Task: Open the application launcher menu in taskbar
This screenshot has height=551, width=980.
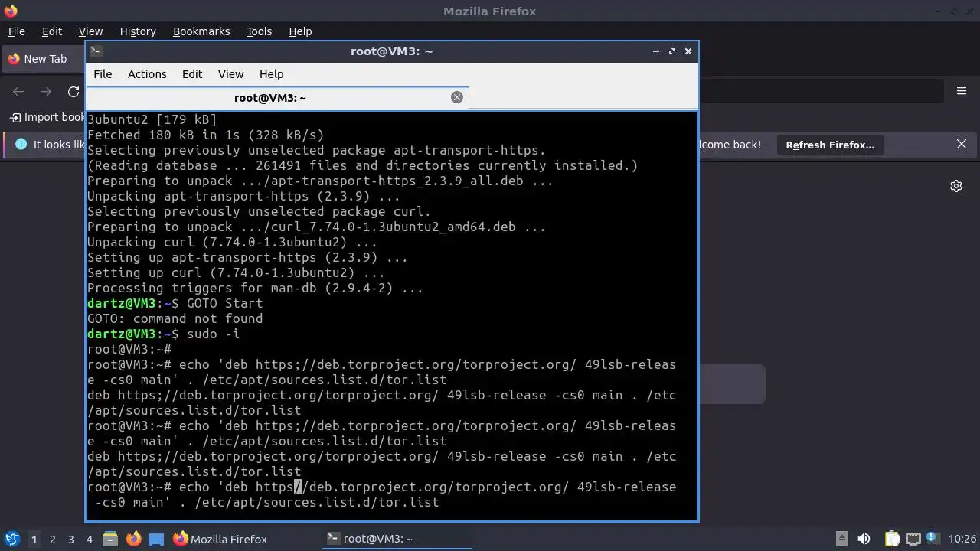Action: click(x=11, y=539)
